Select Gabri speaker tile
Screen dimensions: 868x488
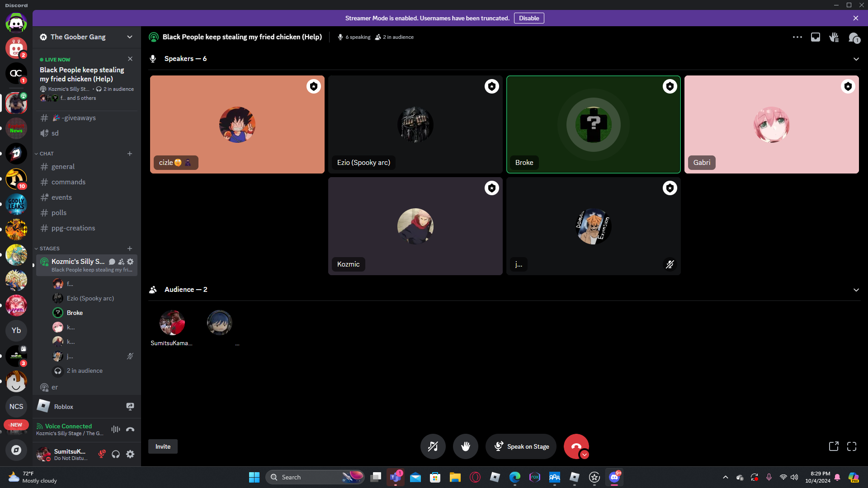[x=772, y=125]
